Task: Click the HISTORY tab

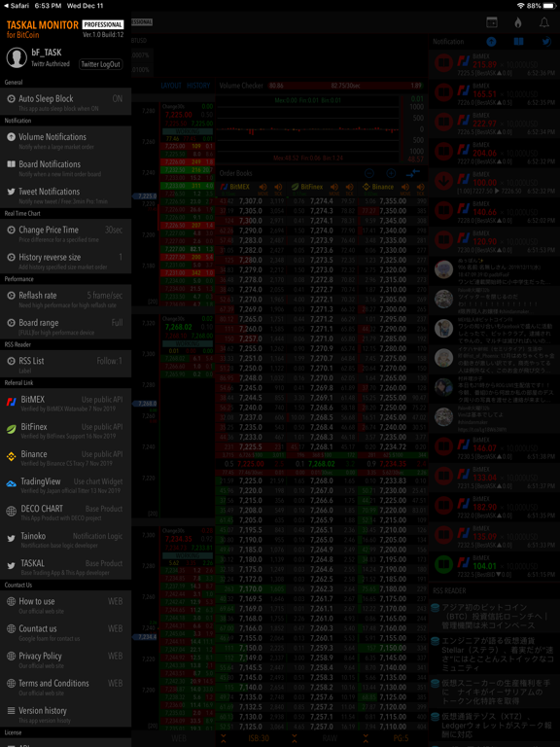Action: 198,86
